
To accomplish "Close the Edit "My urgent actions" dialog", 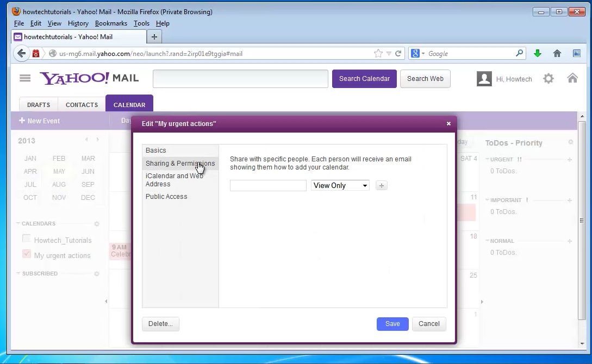I will click(x=448, y=124).
